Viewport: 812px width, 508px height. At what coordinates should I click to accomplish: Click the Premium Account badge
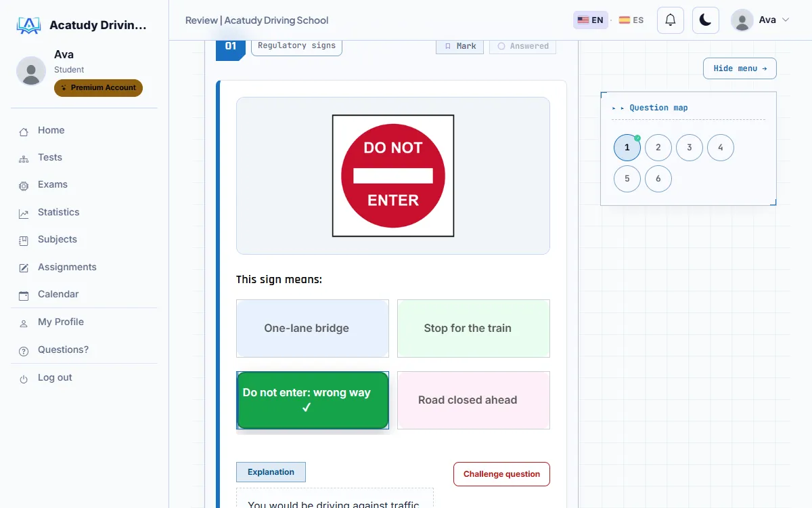click(99, 88)
